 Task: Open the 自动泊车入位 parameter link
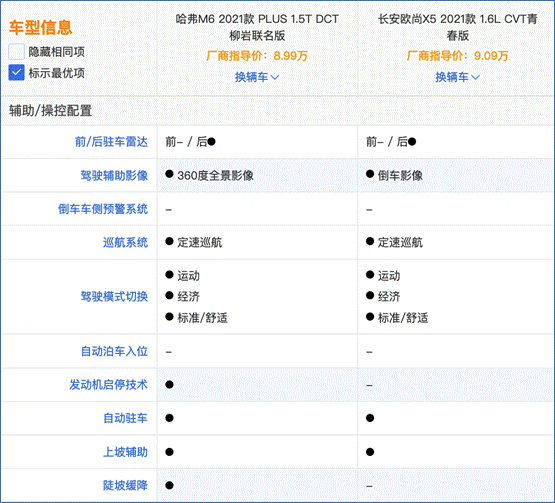(114, 351)
